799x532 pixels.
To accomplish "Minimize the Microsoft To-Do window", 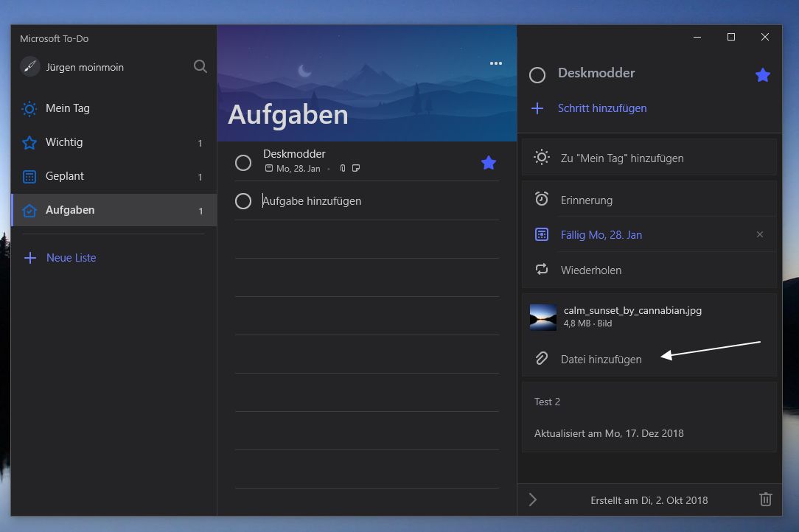I will [697, 37].
